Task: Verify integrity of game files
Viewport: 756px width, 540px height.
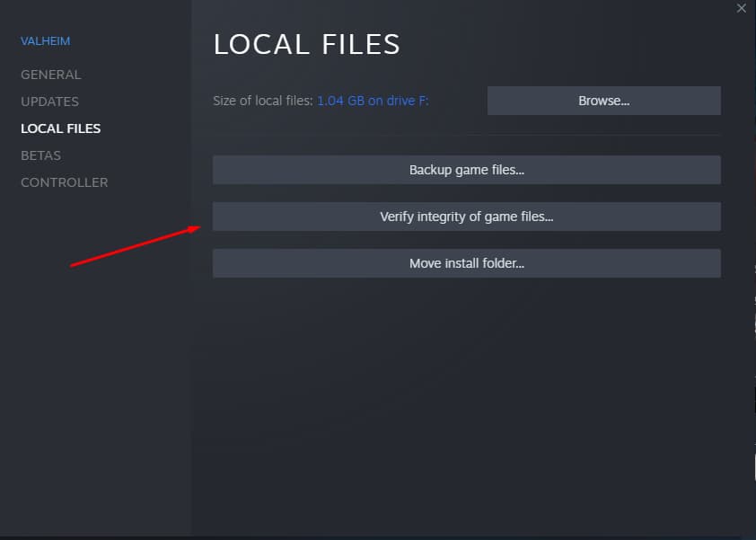Action: tap(466, 216)
